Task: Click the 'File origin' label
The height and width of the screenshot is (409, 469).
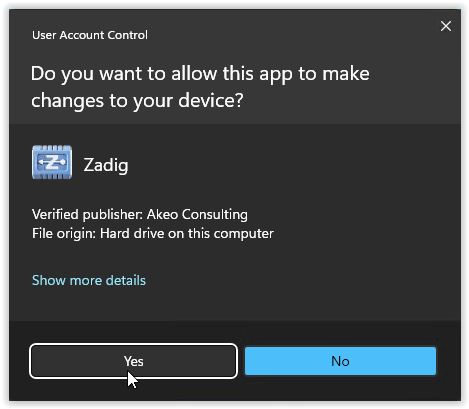Action: 64,233
